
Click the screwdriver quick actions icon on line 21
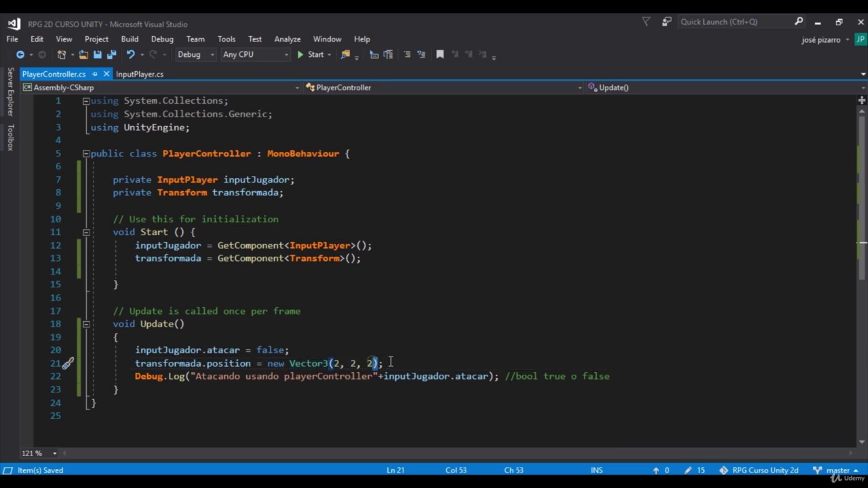coord(68,363)
